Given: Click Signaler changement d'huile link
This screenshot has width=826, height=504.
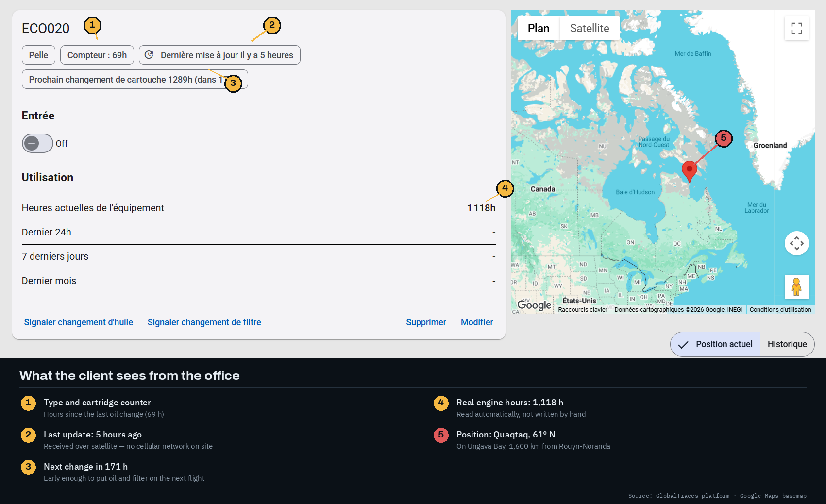Looking at the screenshot, I should [79, 322].
